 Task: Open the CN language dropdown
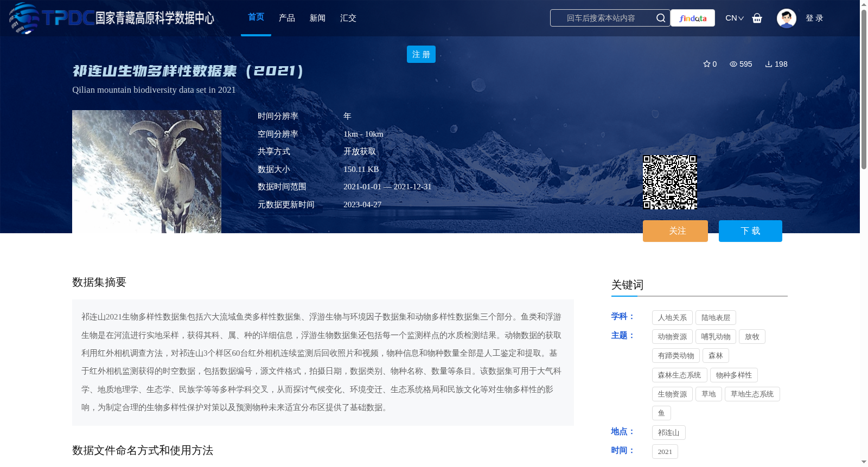pos(735,18)
